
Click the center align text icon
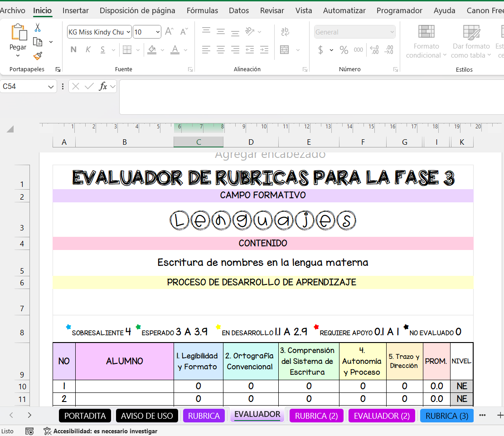click(x=221, y=50)
